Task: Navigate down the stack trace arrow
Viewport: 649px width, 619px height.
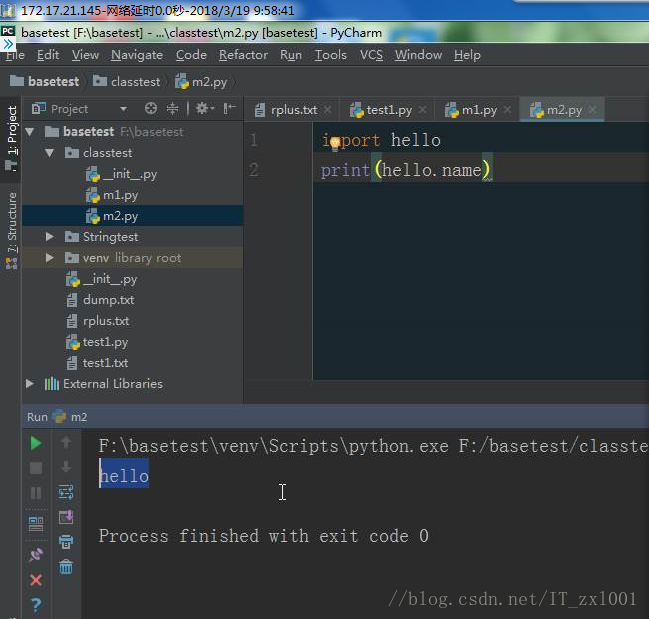Action: point(66,467)
